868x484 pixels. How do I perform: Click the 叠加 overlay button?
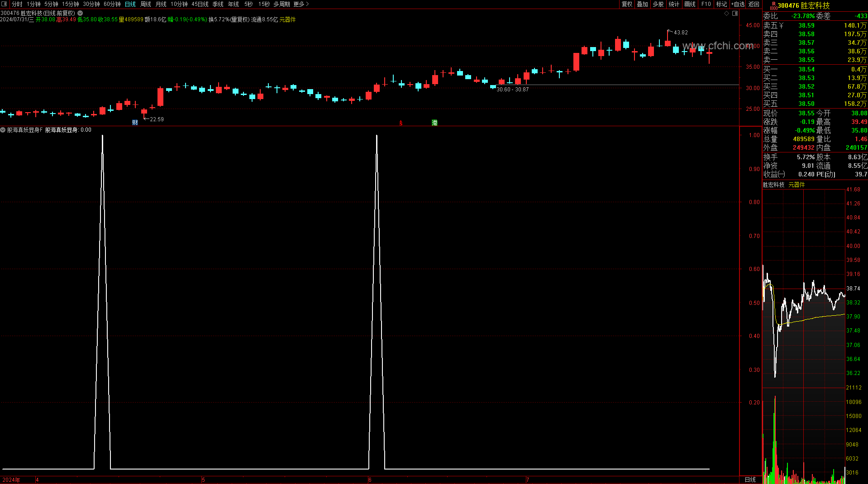coord(642,4)
